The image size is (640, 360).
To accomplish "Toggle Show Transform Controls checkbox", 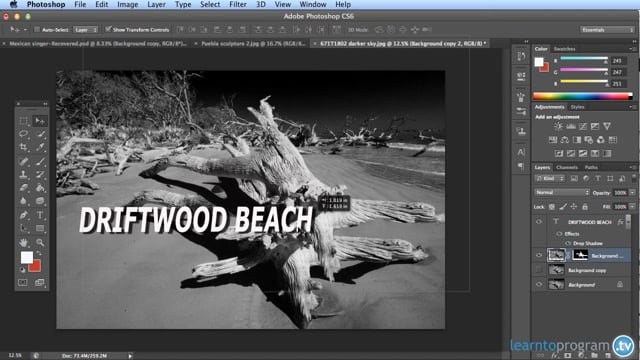I will (108, 29).
